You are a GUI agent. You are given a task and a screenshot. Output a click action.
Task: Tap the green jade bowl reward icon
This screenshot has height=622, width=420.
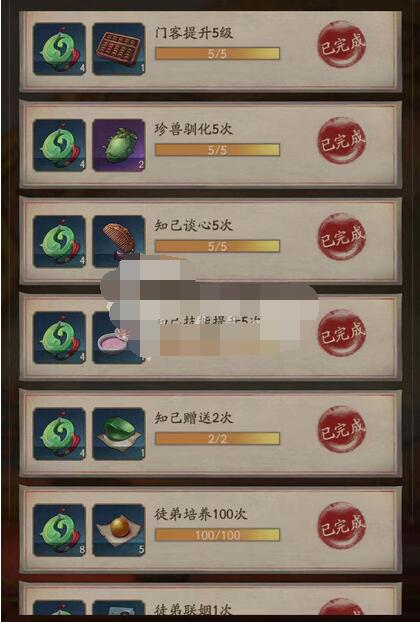click(119, 434)
